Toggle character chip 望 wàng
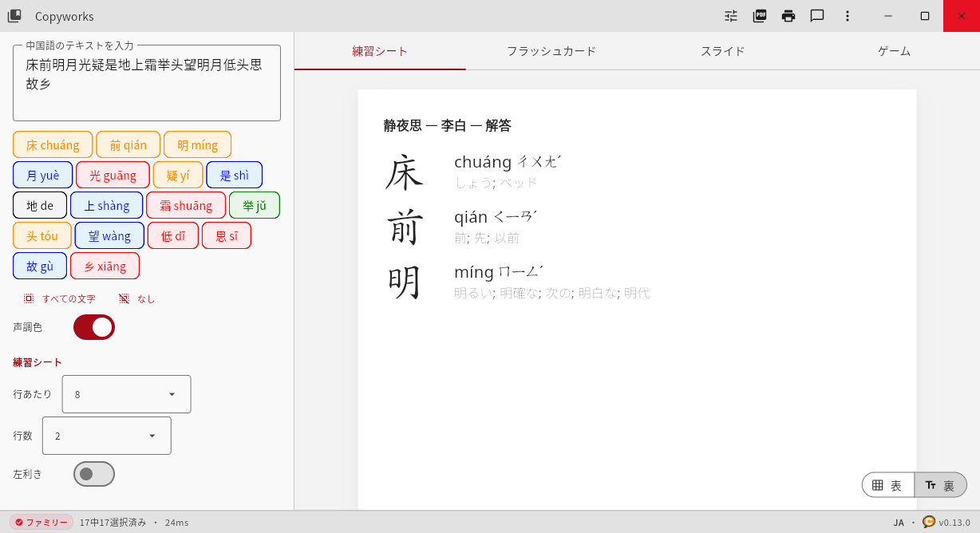Image resolution: width=980 pixels, height=533 pixels. 109,235
